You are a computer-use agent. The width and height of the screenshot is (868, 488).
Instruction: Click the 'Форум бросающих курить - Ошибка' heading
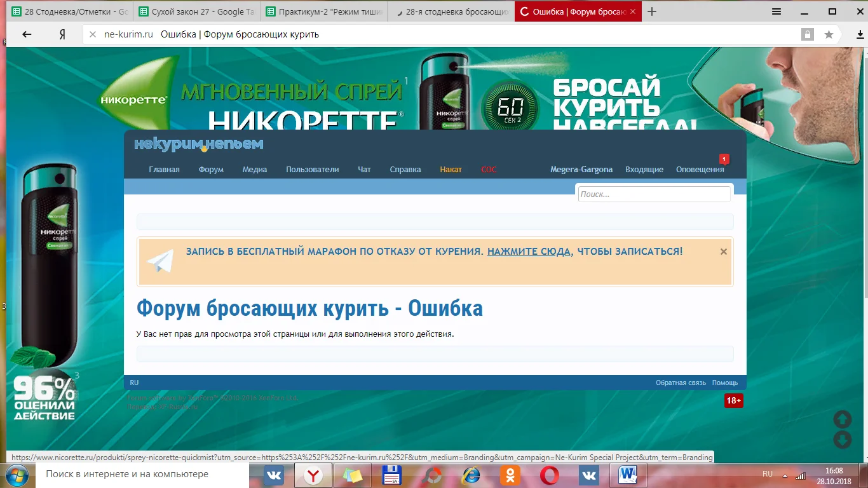(x=309, y=308)
